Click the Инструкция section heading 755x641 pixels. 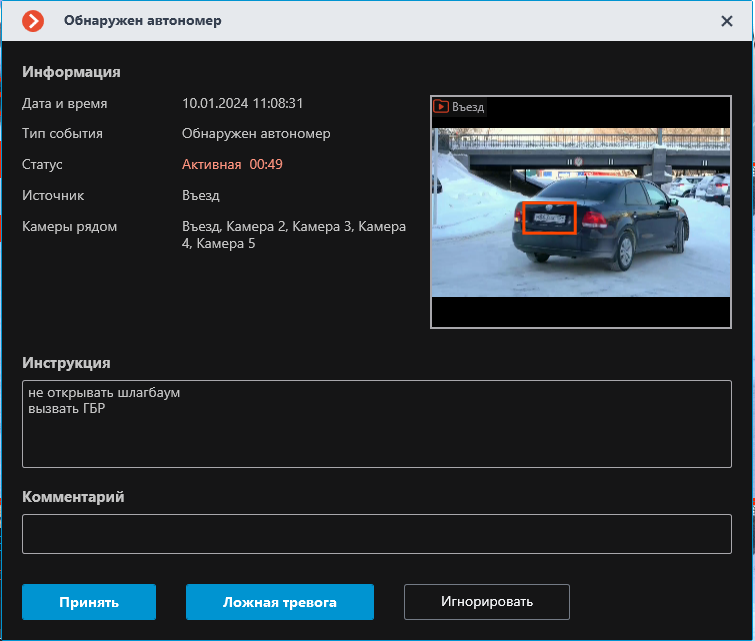(x=66, y=362)
